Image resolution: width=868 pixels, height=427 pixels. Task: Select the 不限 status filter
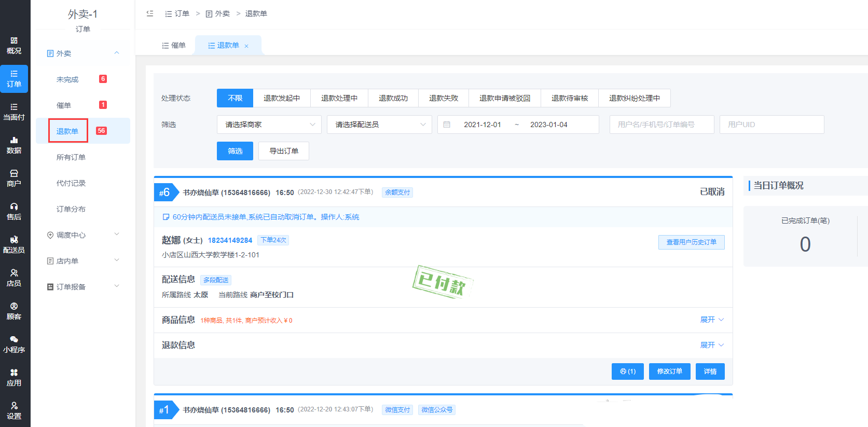[x=235, y=98]
